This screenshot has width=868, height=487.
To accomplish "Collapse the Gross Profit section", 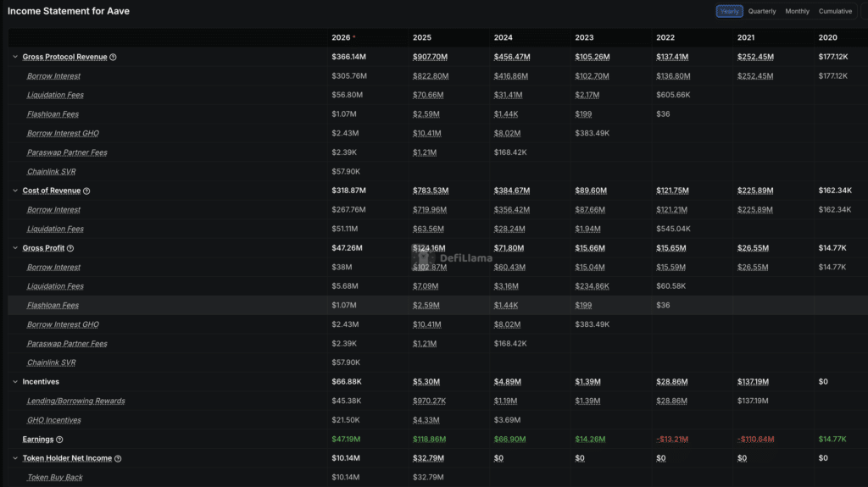I will [15, 248].
